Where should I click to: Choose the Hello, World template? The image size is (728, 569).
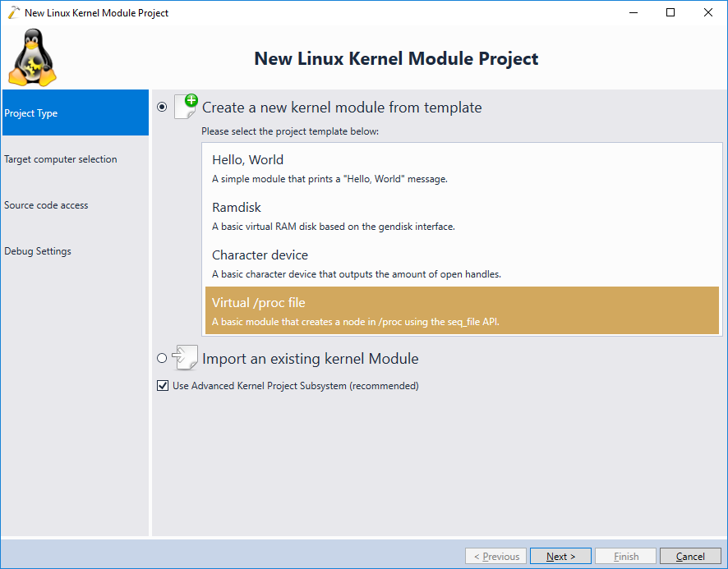462,168
